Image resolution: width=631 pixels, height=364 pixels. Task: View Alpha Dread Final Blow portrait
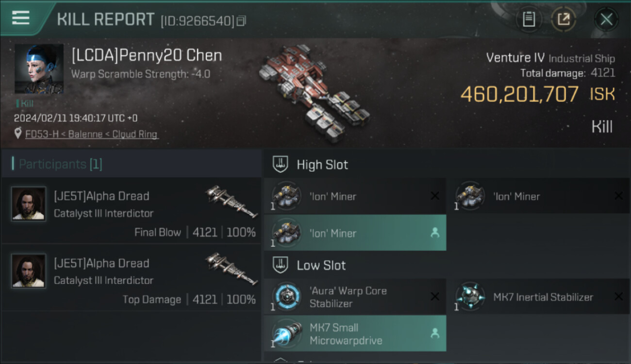click(x=29, y=204)
